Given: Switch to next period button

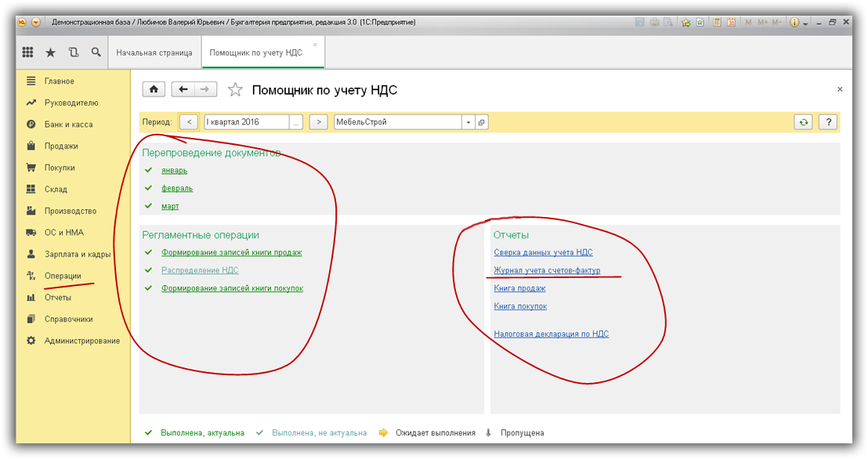Looking at the screenshot, I should (318, 122).
